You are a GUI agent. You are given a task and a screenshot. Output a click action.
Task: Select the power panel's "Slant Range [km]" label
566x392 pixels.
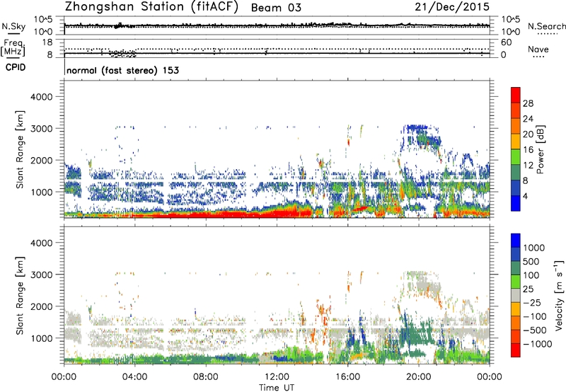coord(20,149)
